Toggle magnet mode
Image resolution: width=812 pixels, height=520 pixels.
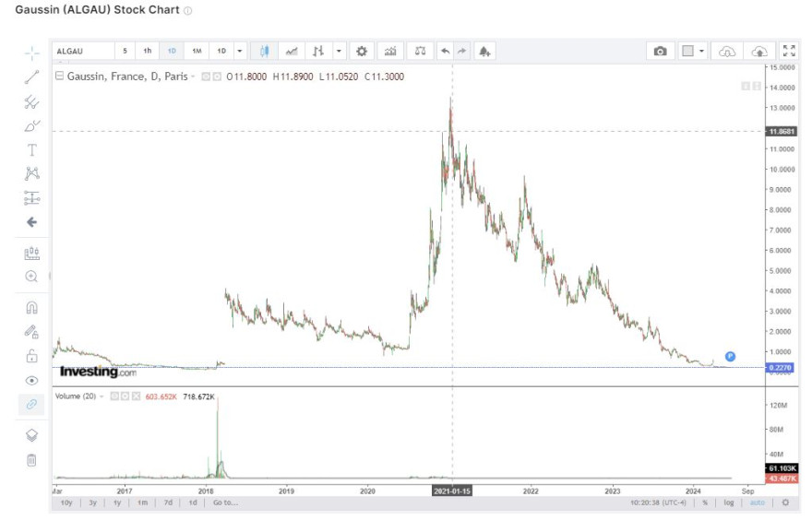pyautogui.click(x=31, y=308)
